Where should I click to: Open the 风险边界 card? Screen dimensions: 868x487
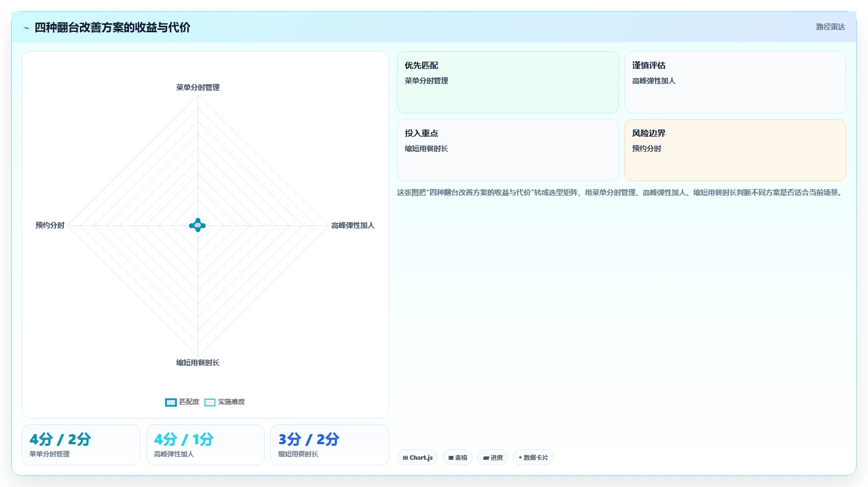pos(735,150)
